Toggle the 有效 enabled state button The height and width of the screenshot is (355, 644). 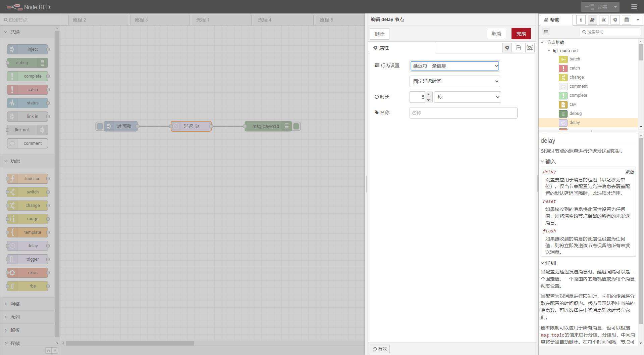[x=380, y=349]
